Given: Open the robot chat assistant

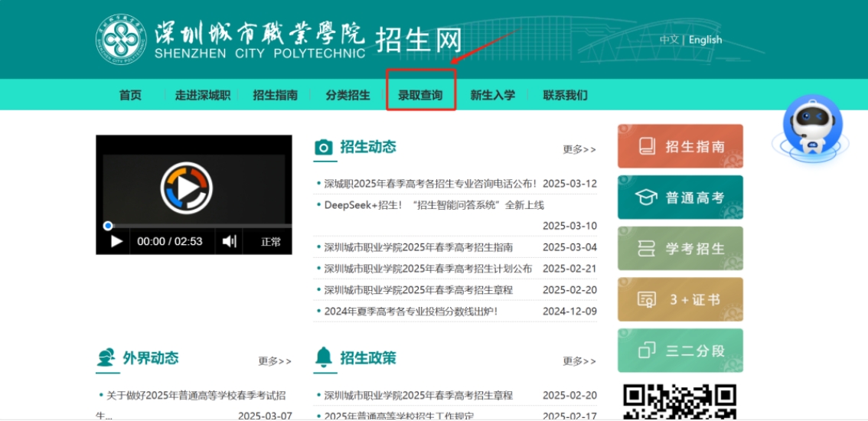Looking at the screenshot, I should coord(811,127).
